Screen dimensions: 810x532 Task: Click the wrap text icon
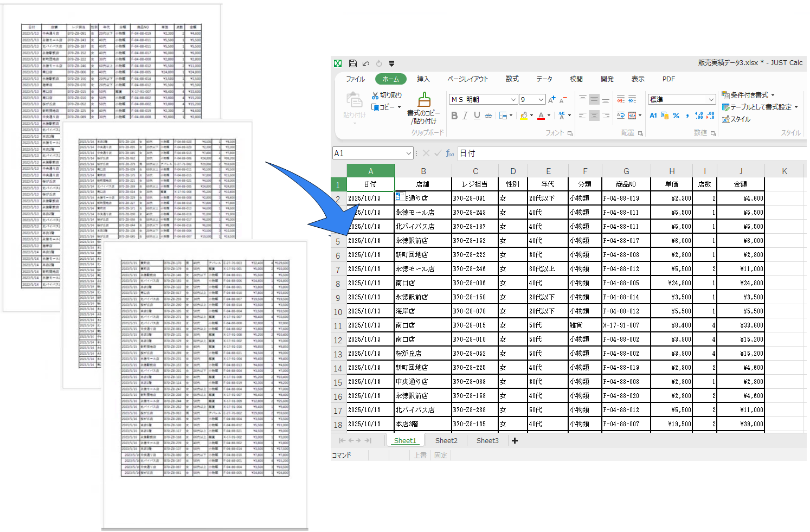(621, 116)
